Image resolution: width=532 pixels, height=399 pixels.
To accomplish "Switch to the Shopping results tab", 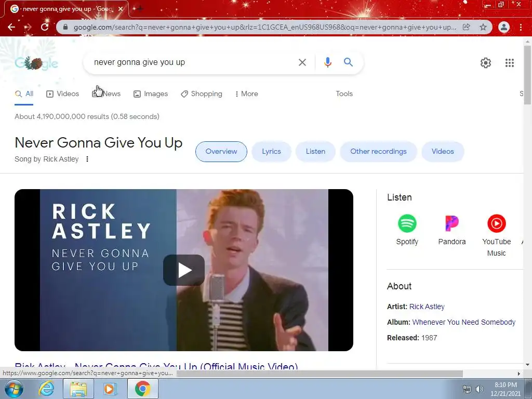I will 202,94.
